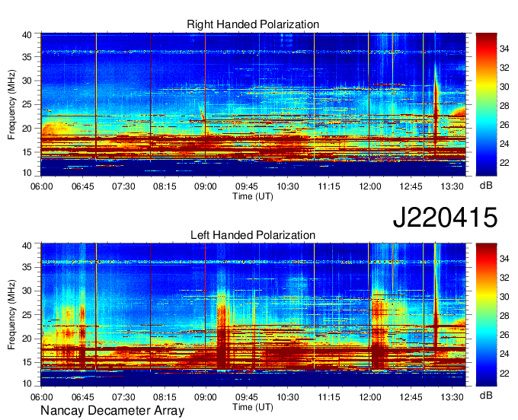The image size is (518, 420).
Task: Click the 10:30 tick on Right Handed time axis
Action: tap(288, 186)
